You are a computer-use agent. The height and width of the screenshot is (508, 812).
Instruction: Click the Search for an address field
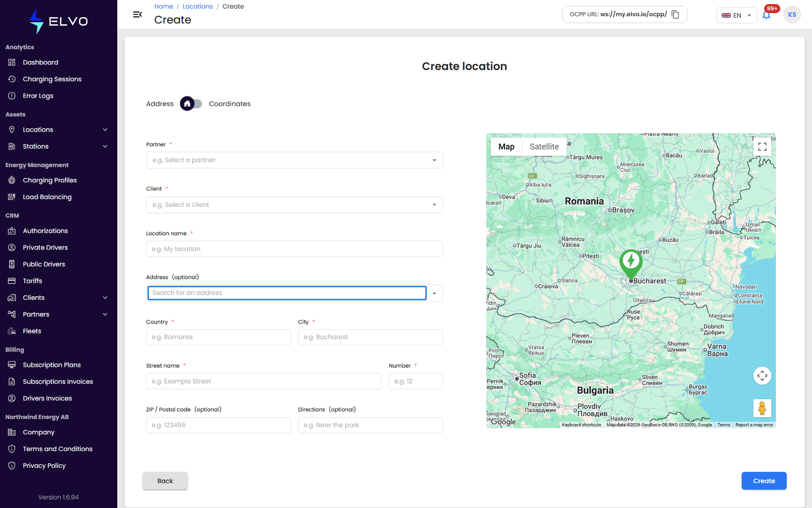point(287,293)
